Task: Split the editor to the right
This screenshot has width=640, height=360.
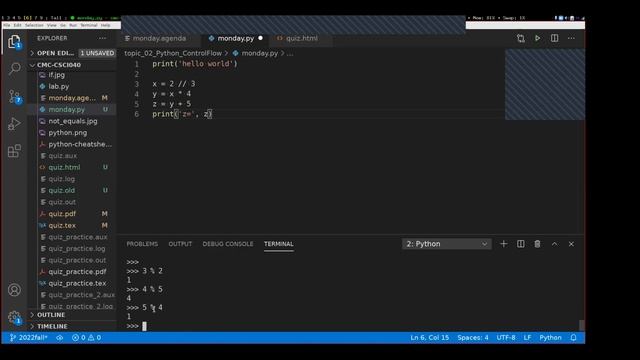Action: 554,38
